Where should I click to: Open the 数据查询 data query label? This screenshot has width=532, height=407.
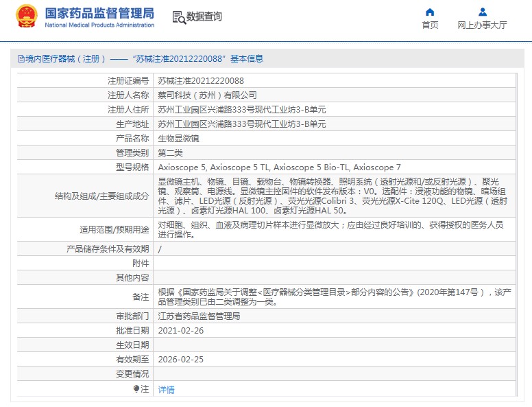point(204,16)
